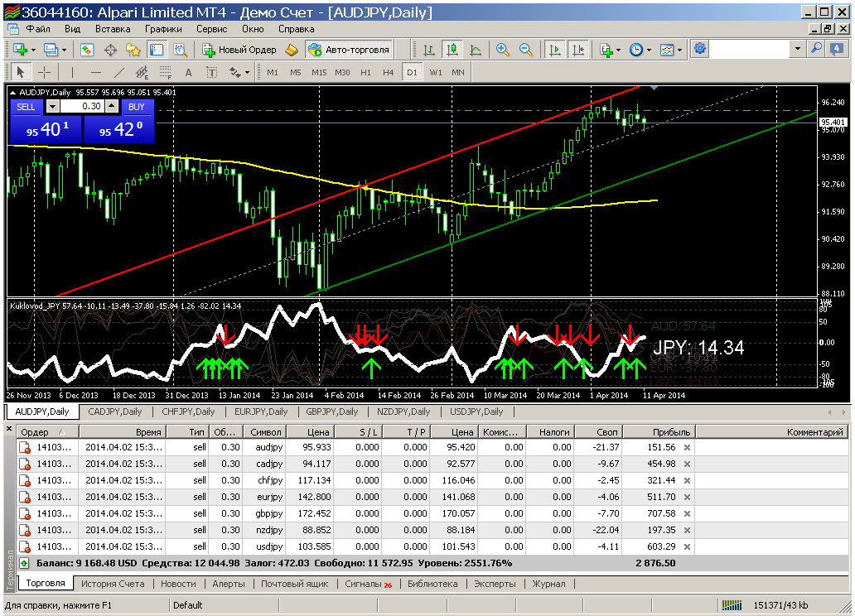Image resolution: width=855 pixels, height=616 pixels.
Task: Switch to the USDJPY,Daily chart tab
Action: point(476,411)
